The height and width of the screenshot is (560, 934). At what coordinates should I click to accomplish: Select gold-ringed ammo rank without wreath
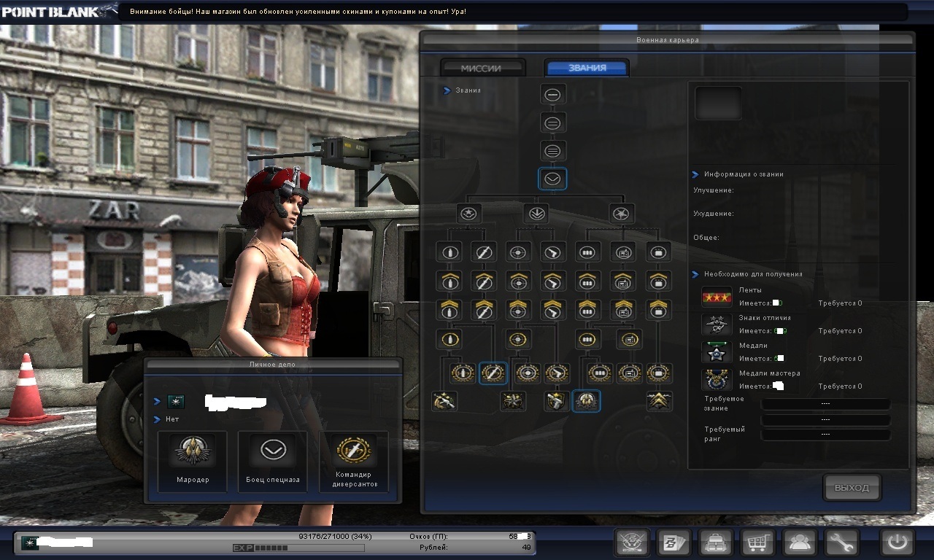588,339
